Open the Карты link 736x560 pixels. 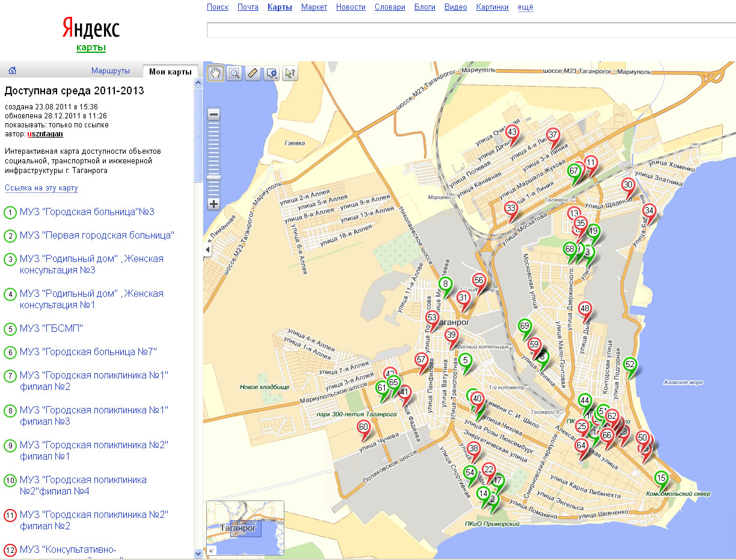pyautogui.click(x=280, y=7)
